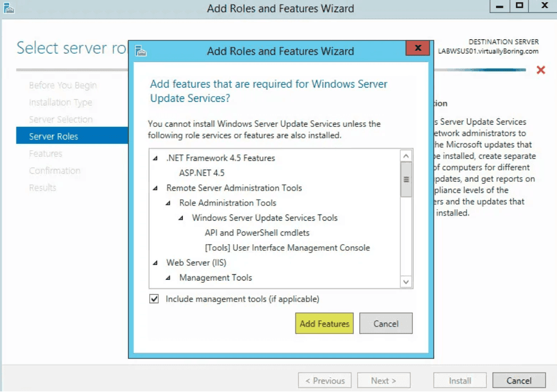The image size is (557, 392).
Task: Open the Features step
Action: 46,154
